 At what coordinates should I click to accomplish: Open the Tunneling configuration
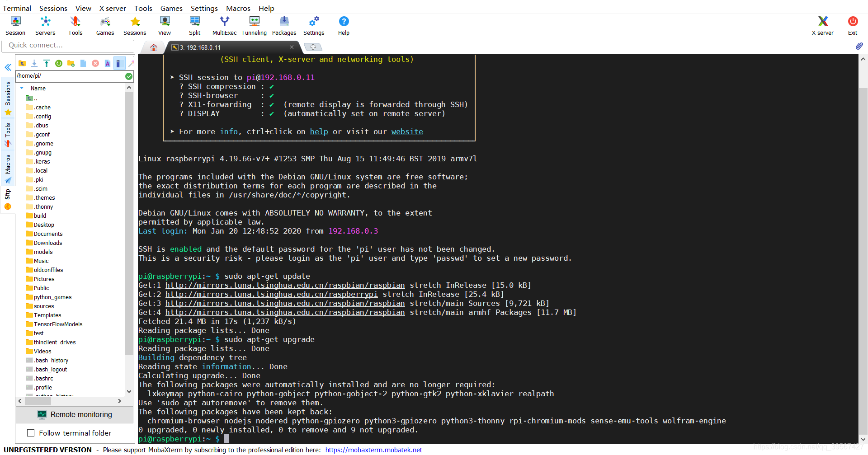click(x=254, y=25)
